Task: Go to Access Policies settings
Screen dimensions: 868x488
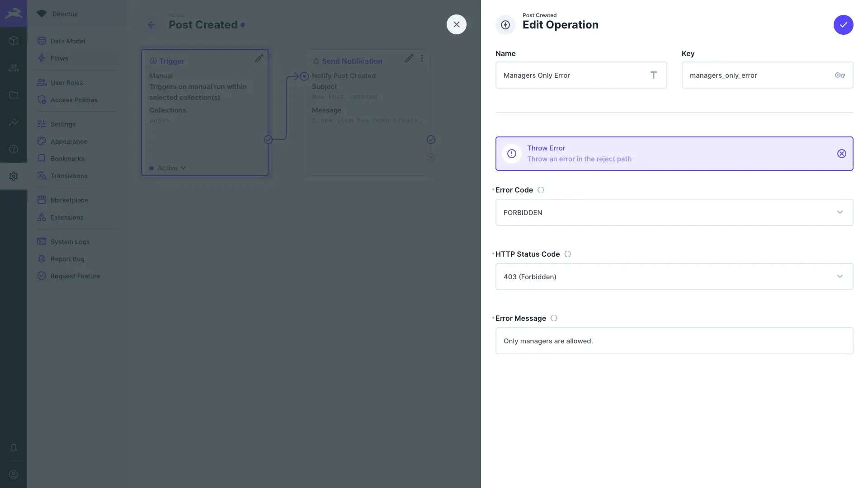Action: point(74,100)
